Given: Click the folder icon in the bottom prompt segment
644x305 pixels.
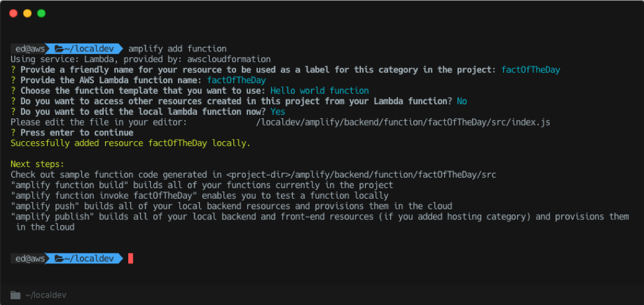Looking at the screenshot, I should (59, 259).
